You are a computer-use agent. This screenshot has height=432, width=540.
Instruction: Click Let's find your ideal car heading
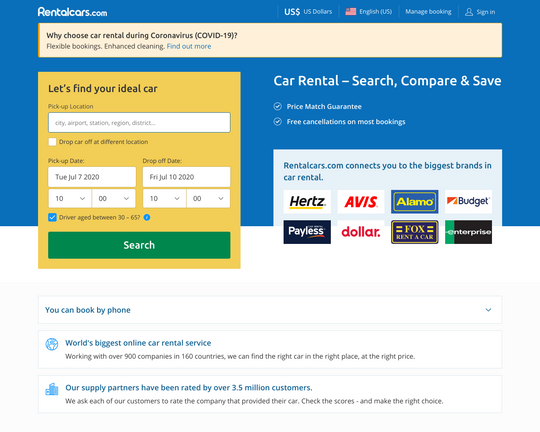pos(103,89)
